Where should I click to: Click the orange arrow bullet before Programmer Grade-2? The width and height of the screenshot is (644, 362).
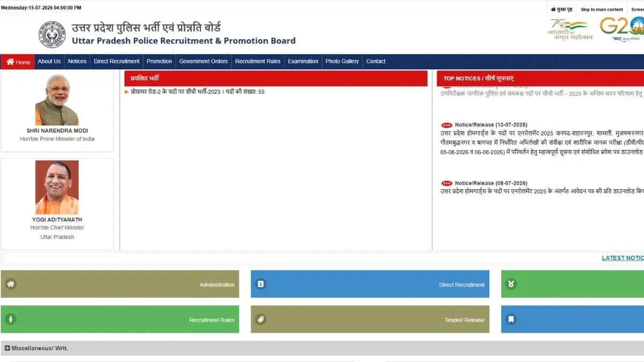point(127,92)
